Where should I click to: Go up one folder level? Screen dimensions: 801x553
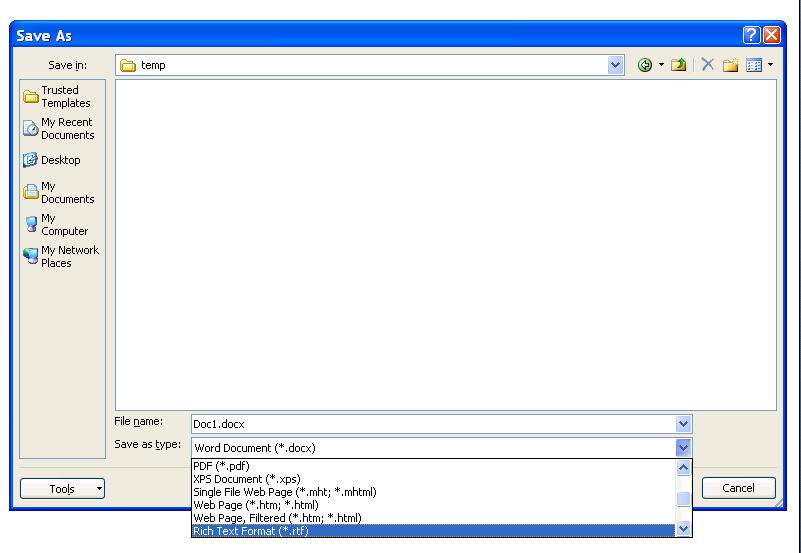(x=679, y=65)
